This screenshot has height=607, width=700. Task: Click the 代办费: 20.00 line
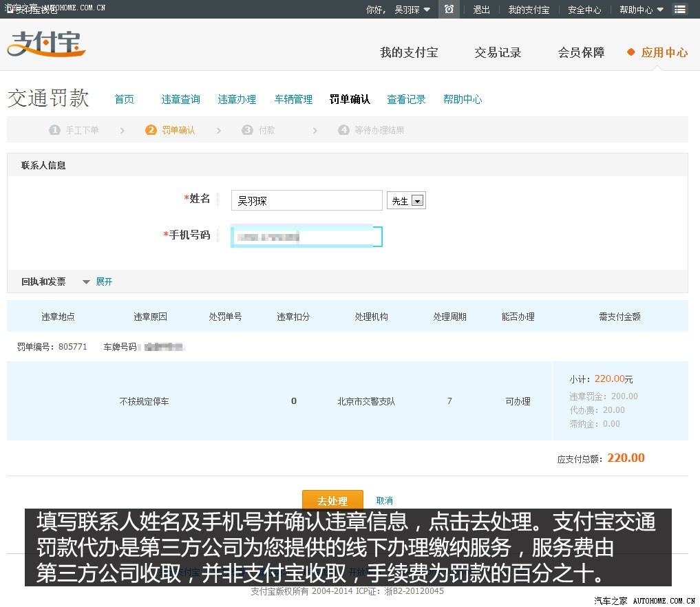tap(597, 409)
